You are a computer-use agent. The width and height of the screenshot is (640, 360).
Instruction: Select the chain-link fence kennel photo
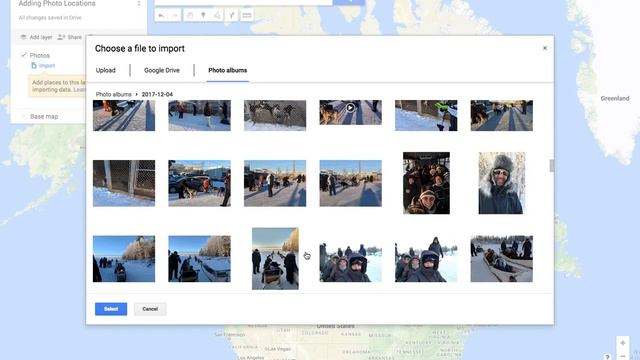pyautogui.click(x=124, y=183)
